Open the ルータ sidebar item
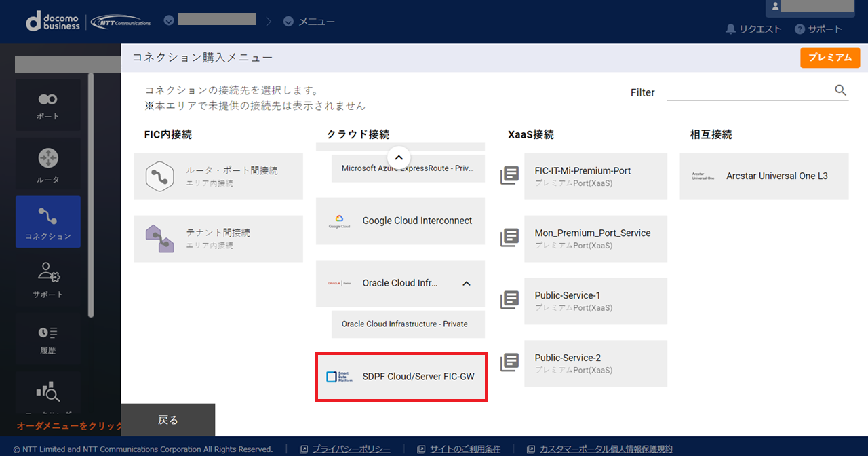868x456 pixels. [x=47, y=164]
